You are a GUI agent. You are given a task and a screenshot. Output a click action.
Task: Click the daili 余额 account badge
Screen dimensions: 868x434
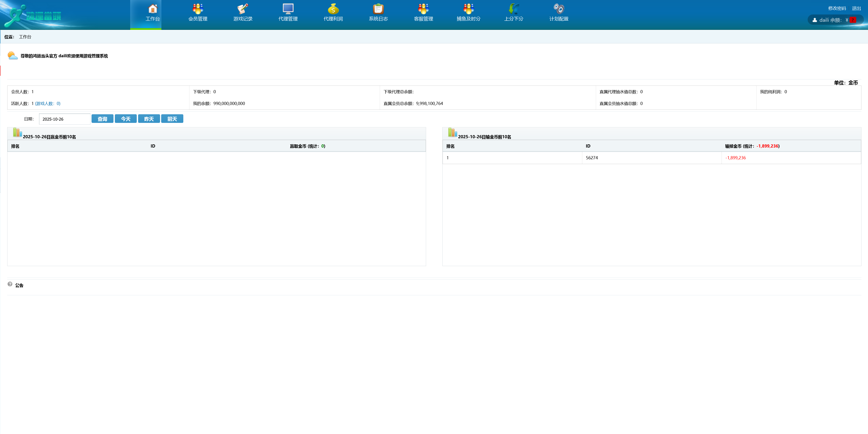click(x=834, y=20)
